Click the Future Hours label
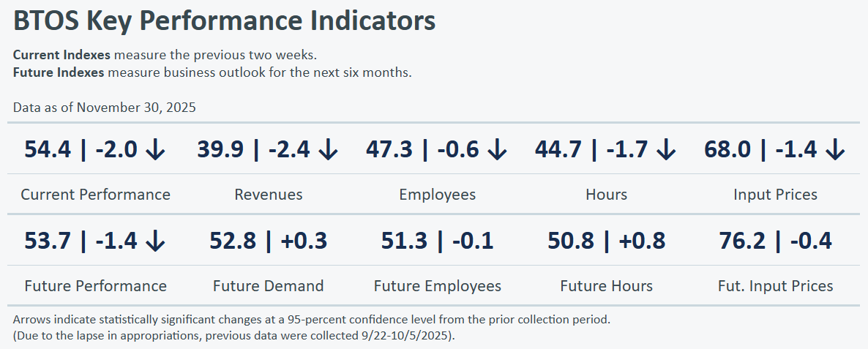This screenshot has height=349, width=868. (x=606, y=286)
